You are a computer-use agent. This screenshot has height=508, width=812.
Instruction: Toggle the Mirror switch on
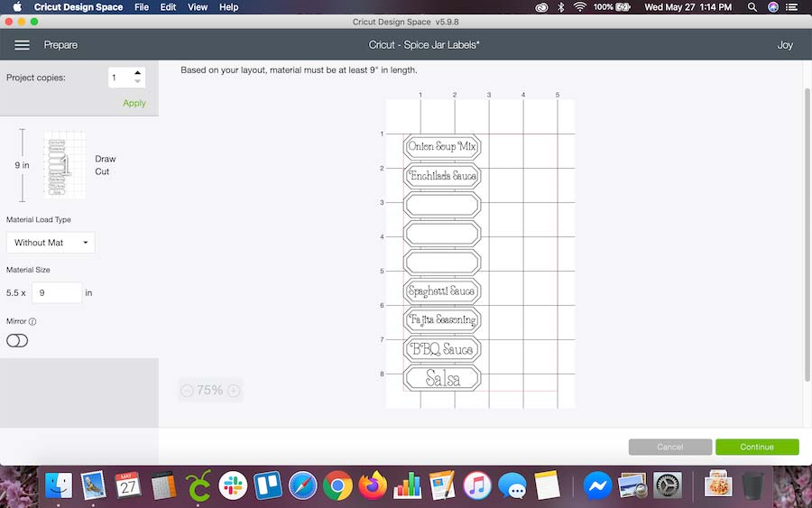pos(17,340)
